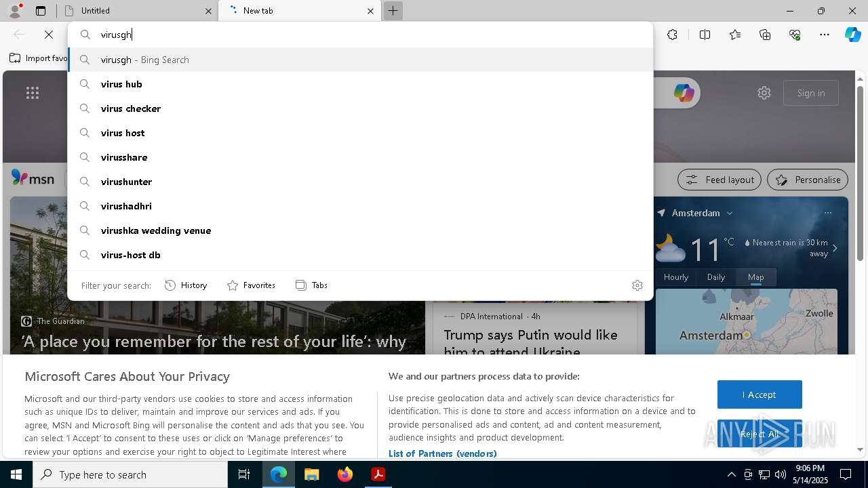Toggle Split screen view icon

705,35
